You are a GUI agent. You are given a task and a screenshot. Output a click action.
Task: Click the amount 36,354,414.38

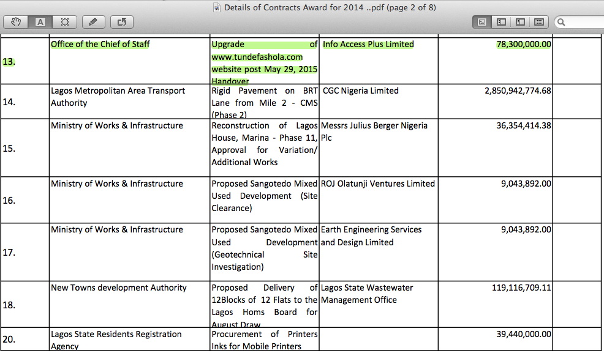(524, 125)
